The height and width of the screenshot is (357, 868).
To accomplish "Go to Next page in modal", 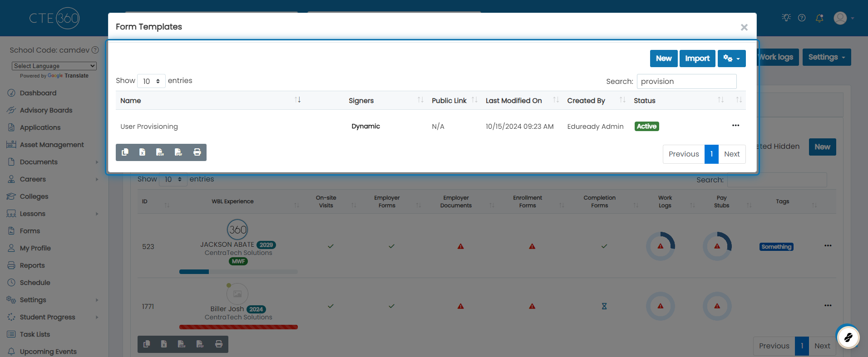I will pos(732,154).
